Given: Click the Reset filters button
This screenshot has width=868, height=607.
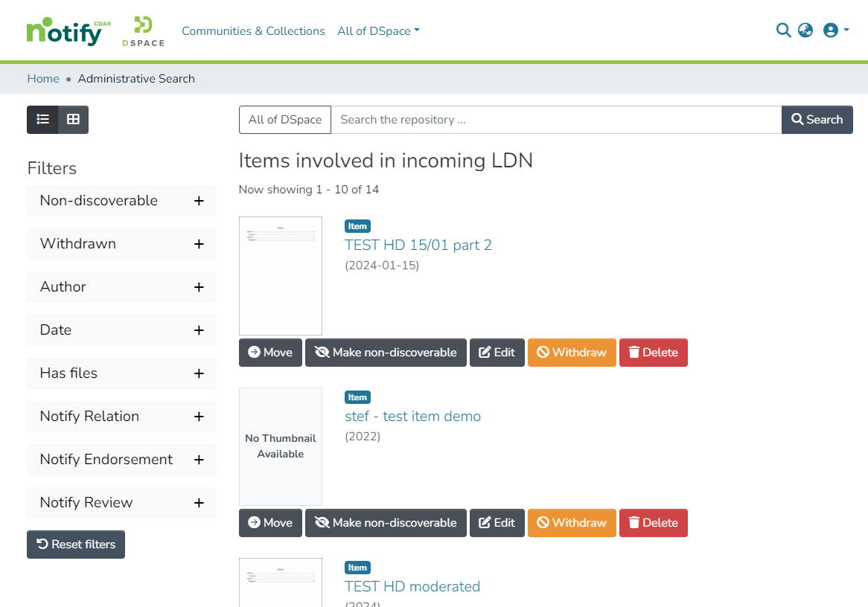Looking at the screenshot, I should pos(76,545).
